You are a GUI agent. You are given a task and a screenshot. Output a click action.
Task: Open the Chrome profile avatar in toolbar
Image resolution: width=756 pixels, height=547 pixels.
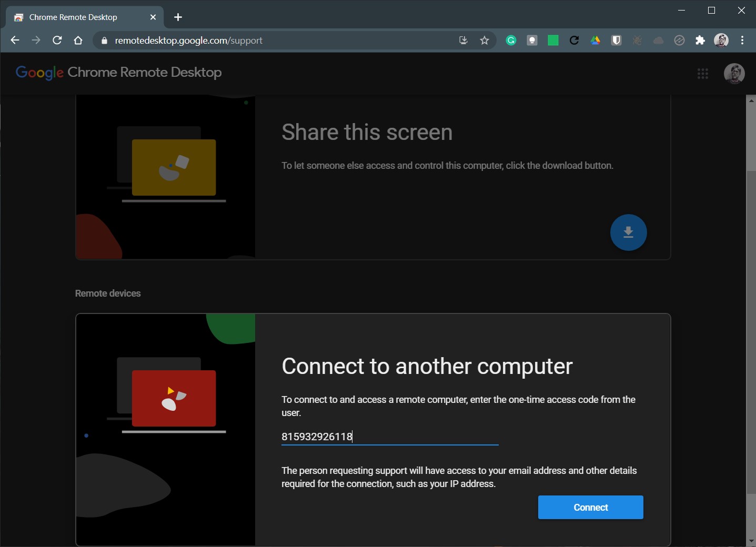[721, 40]
